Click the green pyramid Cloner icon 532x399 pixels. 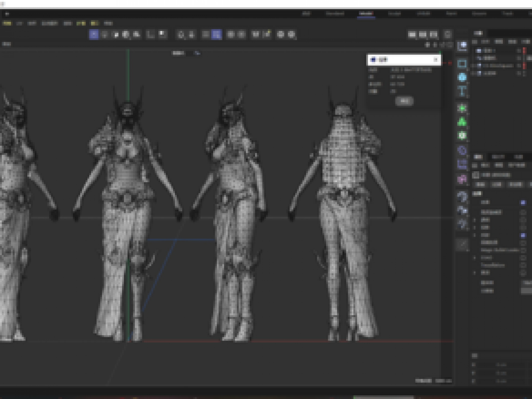(x=462, y=122)
